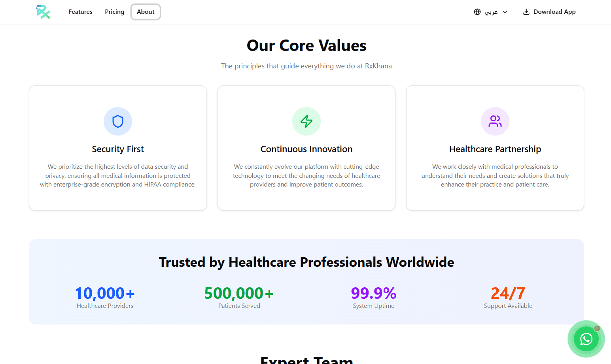Click the RxKhana logo icon
This screenshot has width=611, height=364.
tap(43, 12)
